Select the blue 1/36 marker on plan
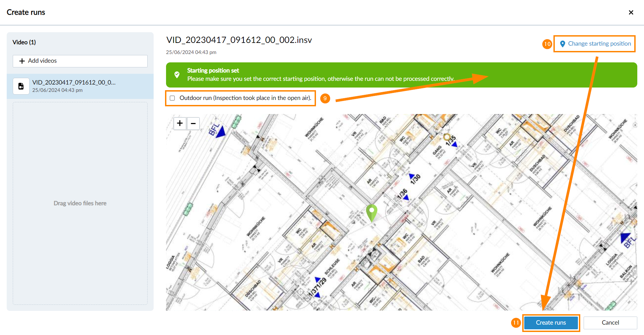This screenshot has height=335, width=644. pos(406,198)
